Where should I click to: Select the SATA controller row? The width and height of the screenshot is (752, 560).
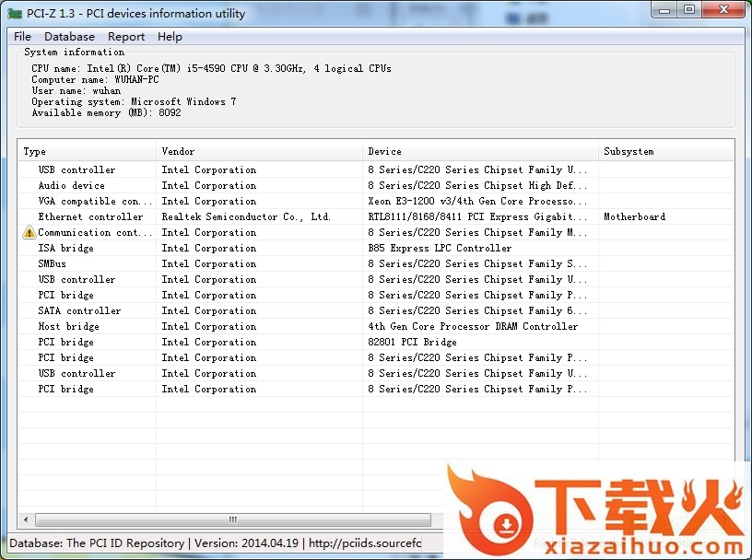(376, 310)
